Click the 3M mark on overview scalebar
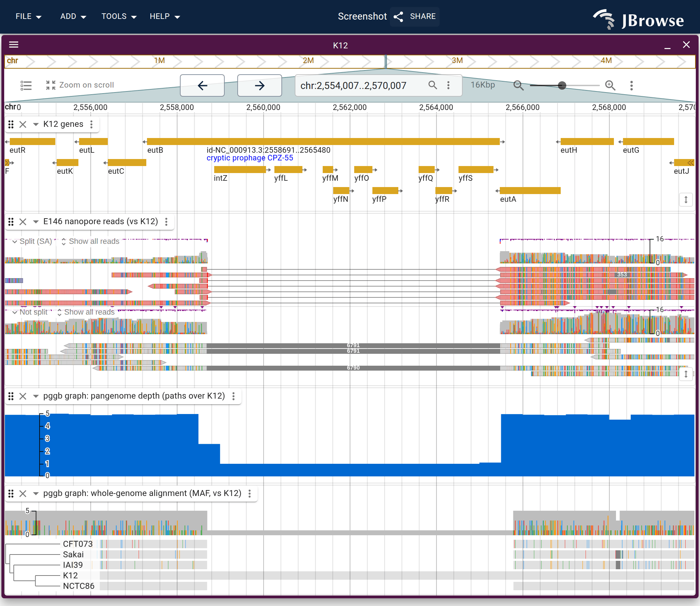The height and width of the screenshot is (606, 700). click(457, 61)
